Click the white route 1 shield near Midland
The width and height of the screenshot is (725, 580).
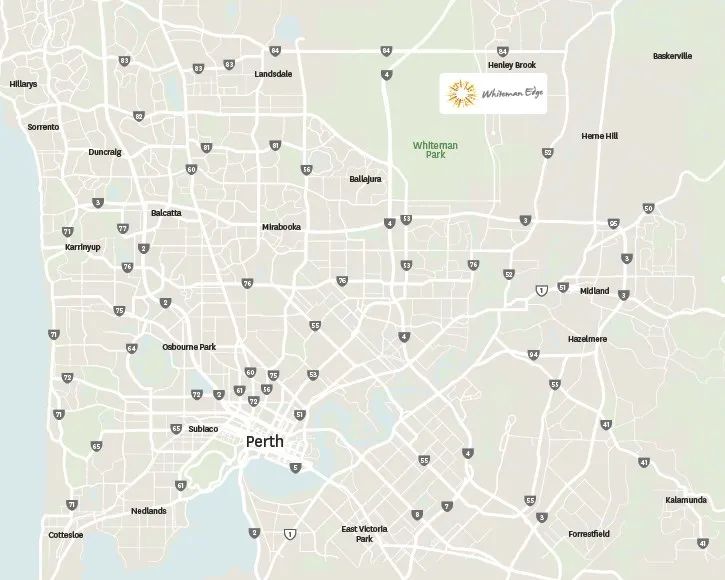tap(541, 290)
